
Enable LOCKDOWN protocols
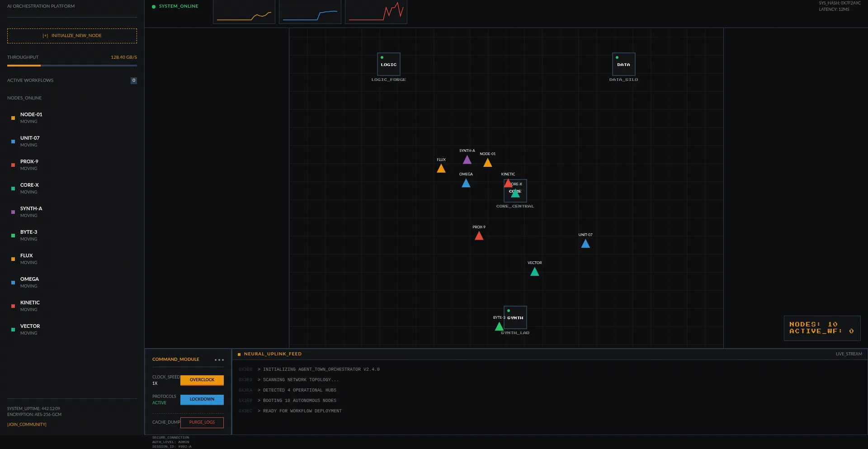[202, 399]
